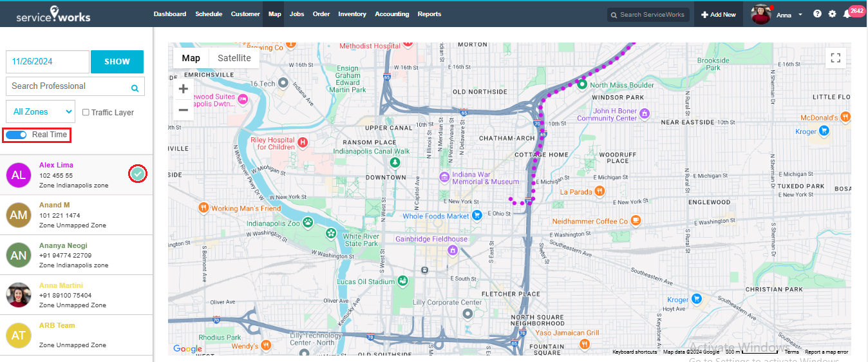The height and width of the screenshot is (362, 868).
Task: Select the Anand M professional name
Action: coord(54,205)
